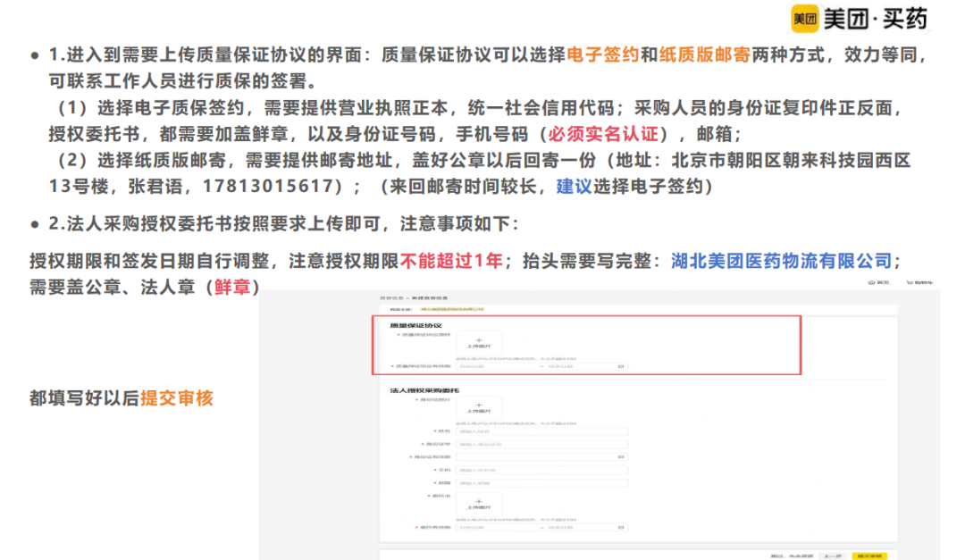Click the 身份证号 ID number input field

click(x=541, y=444)
